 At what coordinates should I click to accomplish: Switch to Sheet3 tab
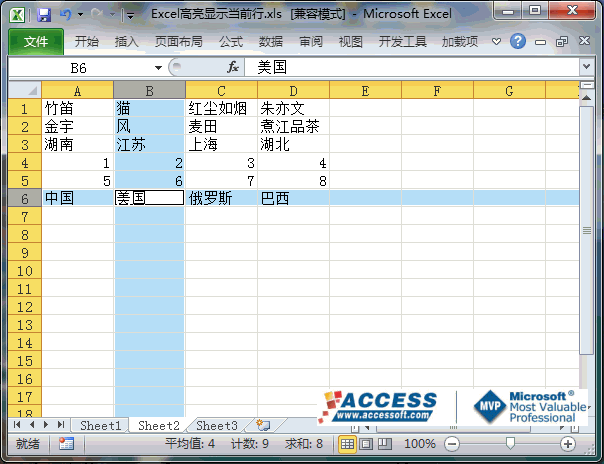[217, 425]
